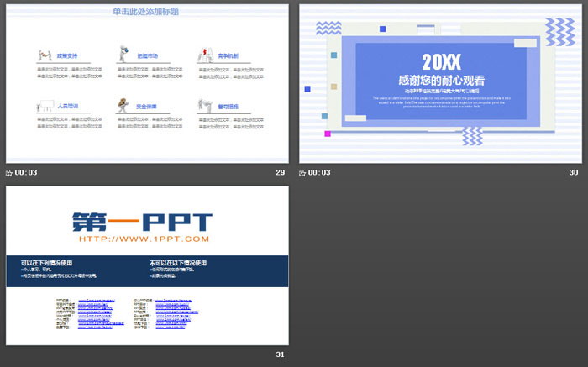Select slide 29 thumbnail with six topics
The width and height of the screenshot is (588, 367).
pos(147,84)
